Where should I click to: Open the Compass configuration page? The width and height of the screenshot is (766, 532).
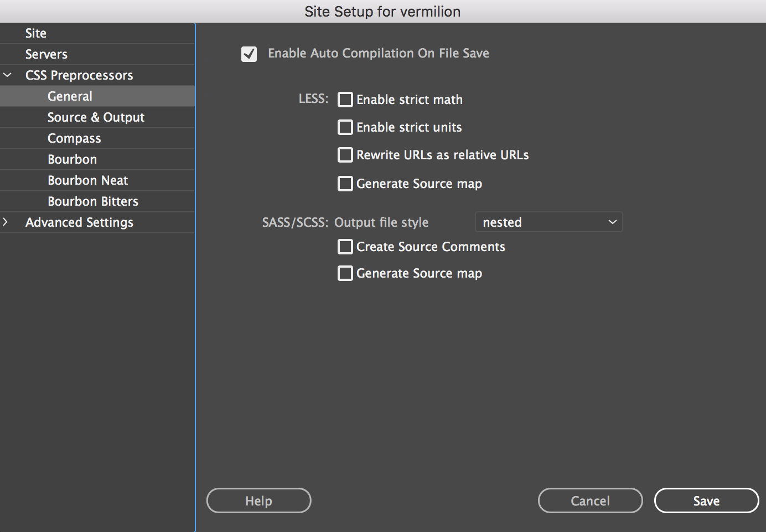(x=74, y=138)
